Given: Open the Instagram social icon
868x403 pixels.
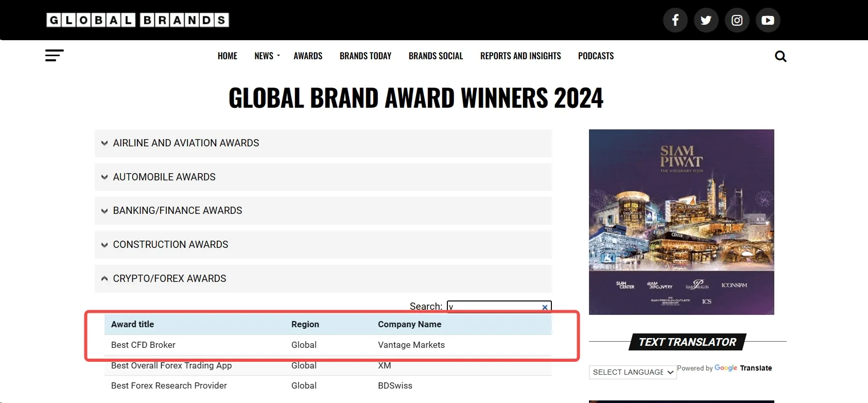Looking at the screenshot, I should point(737,20).
